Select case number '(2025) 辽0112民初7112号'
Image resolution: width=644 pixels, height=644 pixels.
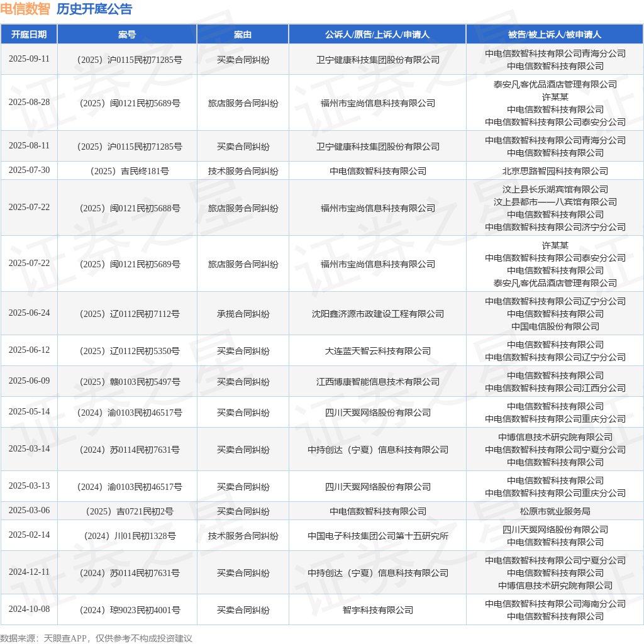130,314
